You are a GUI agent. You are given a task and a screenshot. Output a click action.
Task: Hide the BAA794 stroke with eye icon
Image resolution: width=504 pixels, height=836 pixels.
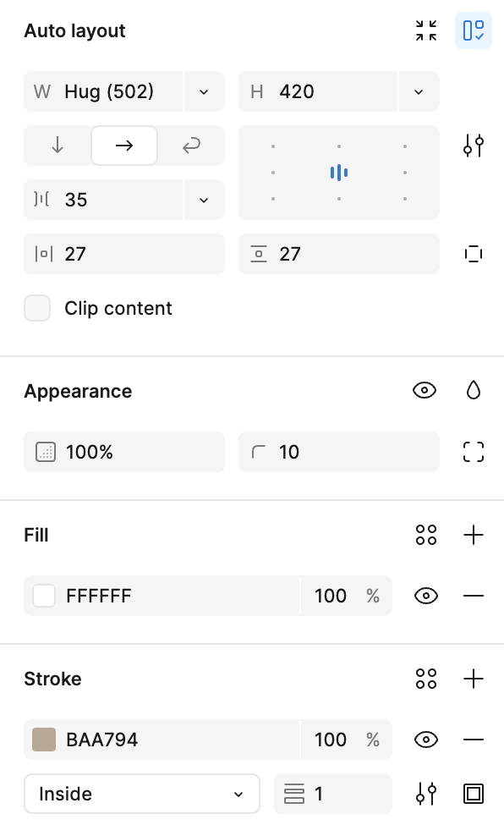pyautogui.click(x=426, y=740)
